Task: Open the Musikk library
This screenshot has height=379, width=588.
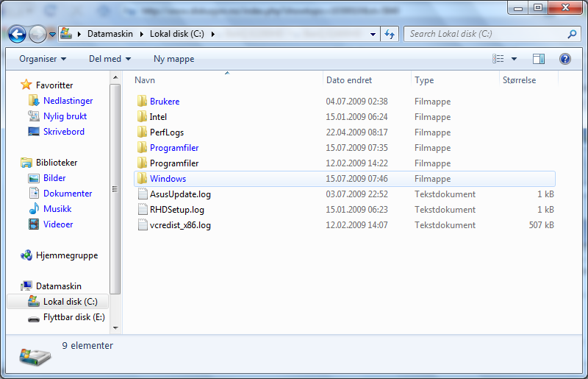Action: coord(57,208)
